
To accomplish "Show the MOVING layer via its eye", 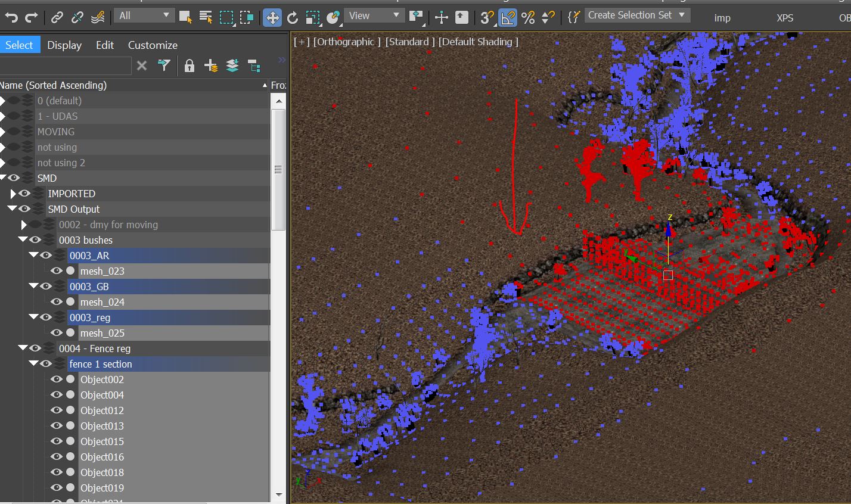I will tap(14, 132).
